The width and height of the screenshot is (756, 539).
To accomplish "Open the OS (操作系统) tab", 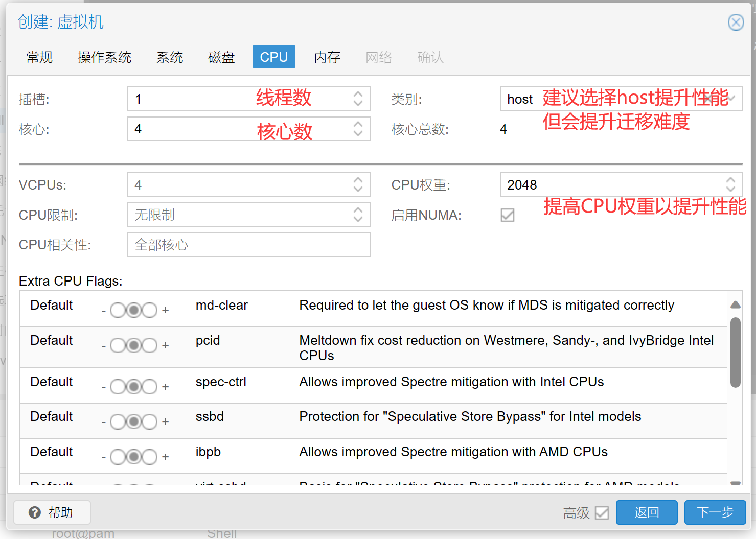I will [x=104, y=57].
